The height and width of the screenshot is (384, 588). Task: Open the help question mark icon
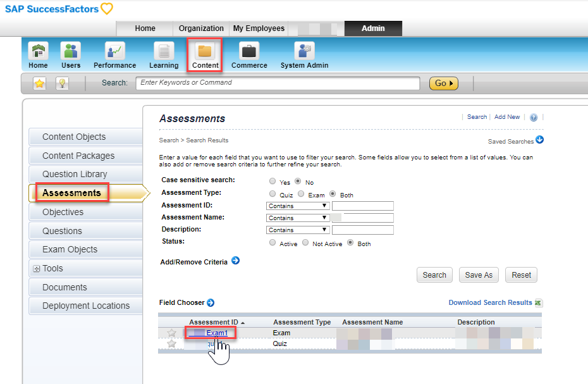point(534,118)
